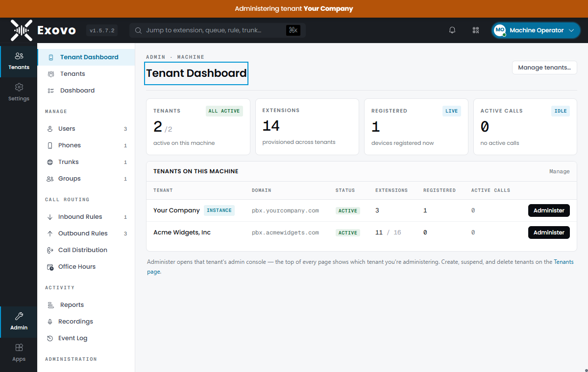Select Call Distribution label
The image size is (588, 372).
click(83, 250)
